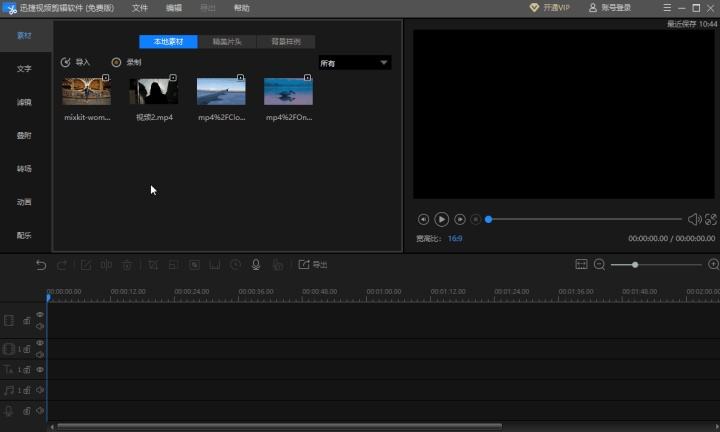Viewport: 720px width, 432px height.
Task: Select the mp4%2FOn... blue water thumbnail
Action: coord(288,91)
